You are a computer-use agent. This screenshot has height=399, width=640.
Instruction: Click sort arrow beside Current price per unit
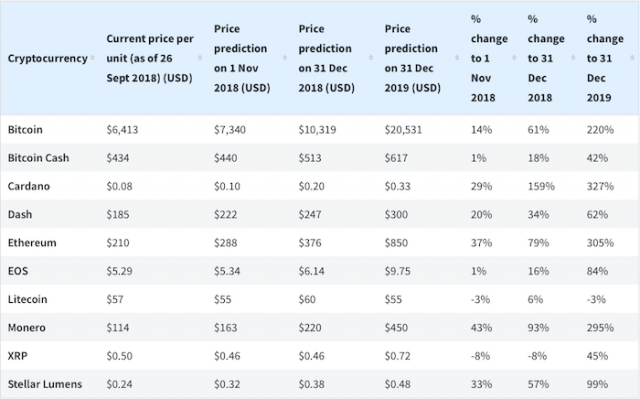pos(200,58)
